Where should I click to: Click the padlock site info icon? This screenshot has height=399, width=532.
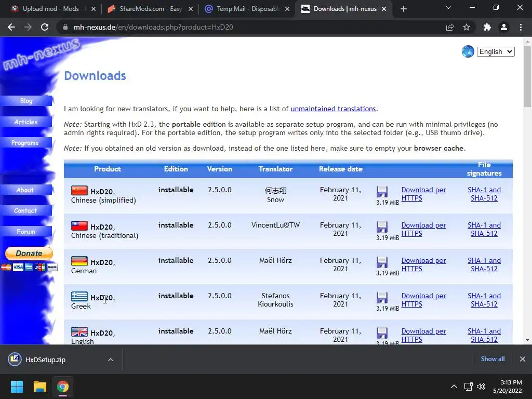65,27
